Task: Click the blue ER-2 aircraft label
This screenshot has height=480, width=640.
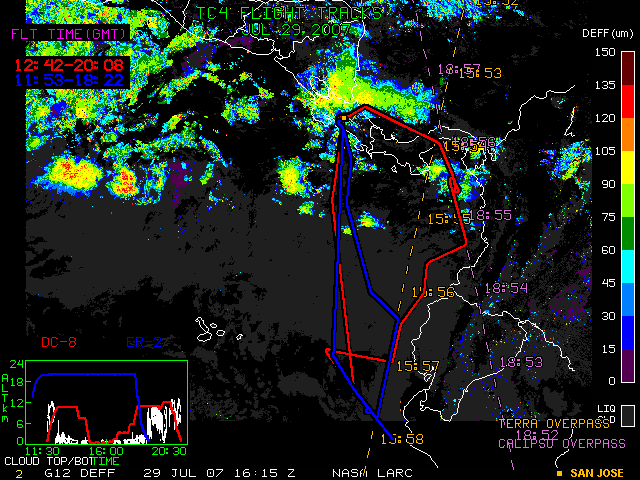Action: (144, 342)
